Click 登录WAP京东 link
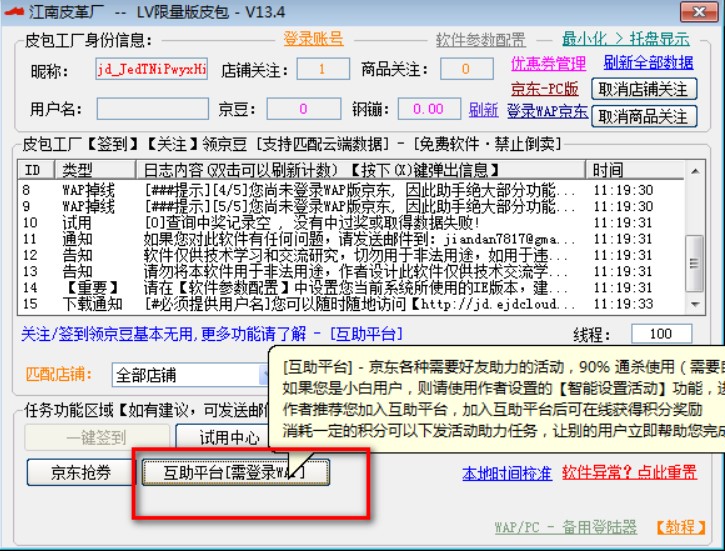The image size is (725, 554). coord(547,111)
